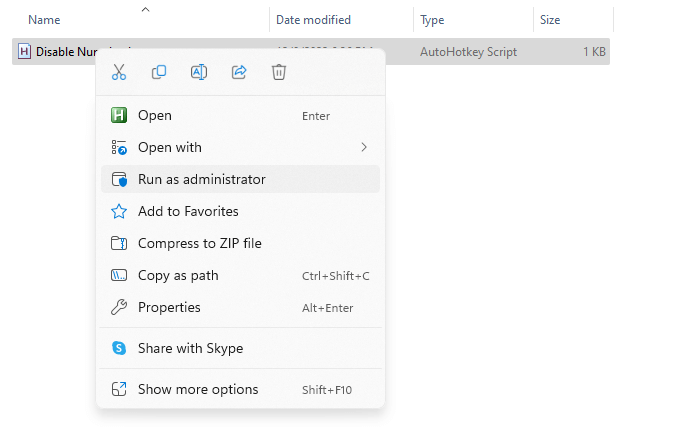Click the Delete trash can icon

(x=279, y=72)
